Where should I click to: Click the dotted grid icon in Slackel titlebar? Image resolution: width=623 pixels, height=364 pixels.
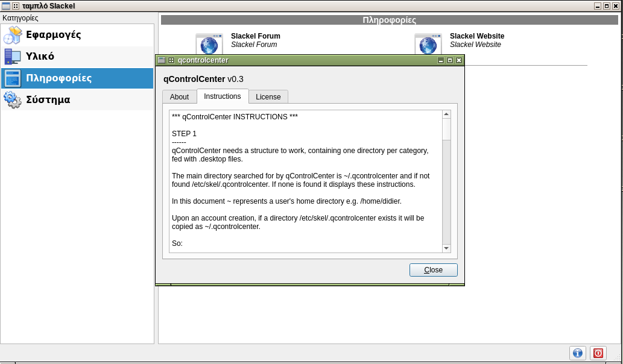pos(16,6)
